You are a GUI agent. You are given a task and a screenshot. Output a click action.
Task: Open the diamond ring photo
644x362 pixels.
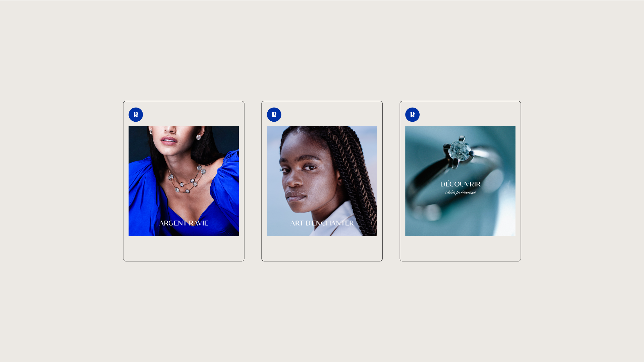point(460,181)
